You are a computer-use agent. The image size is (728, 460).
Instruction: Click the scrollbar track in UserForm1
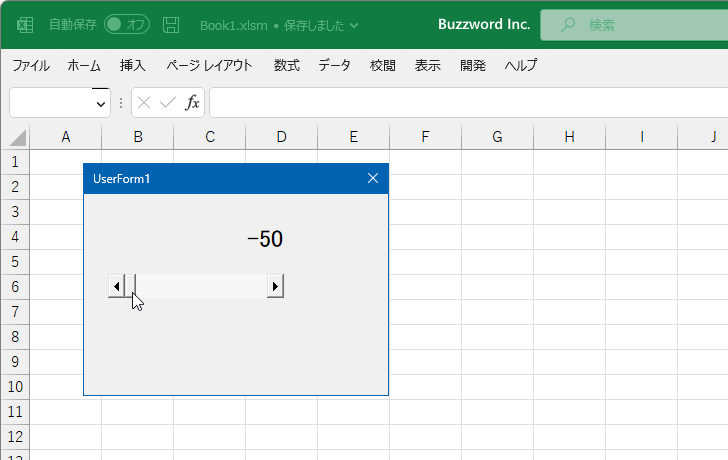coord(202,286)
